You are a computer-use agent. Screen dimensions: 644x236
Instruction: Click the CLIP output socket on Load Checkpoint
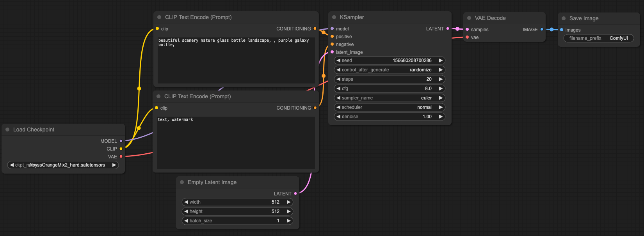point(121,149)
